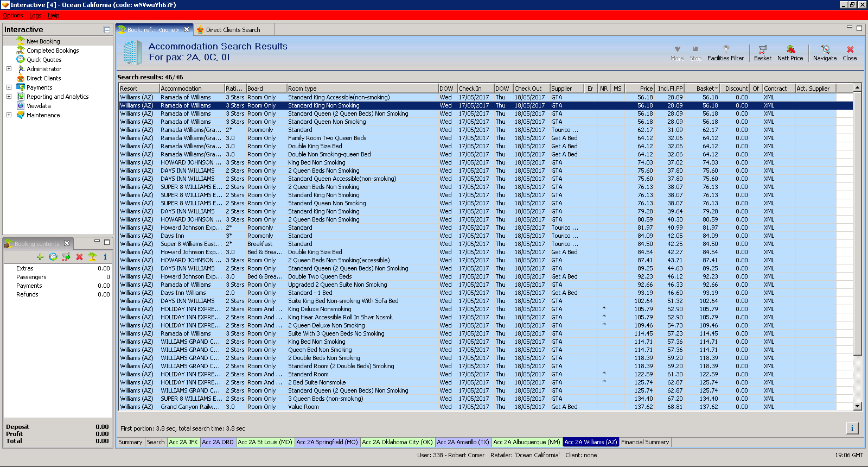The image size is (868, 467).
Task: Open the Help menu
Action: pos(54,15)
